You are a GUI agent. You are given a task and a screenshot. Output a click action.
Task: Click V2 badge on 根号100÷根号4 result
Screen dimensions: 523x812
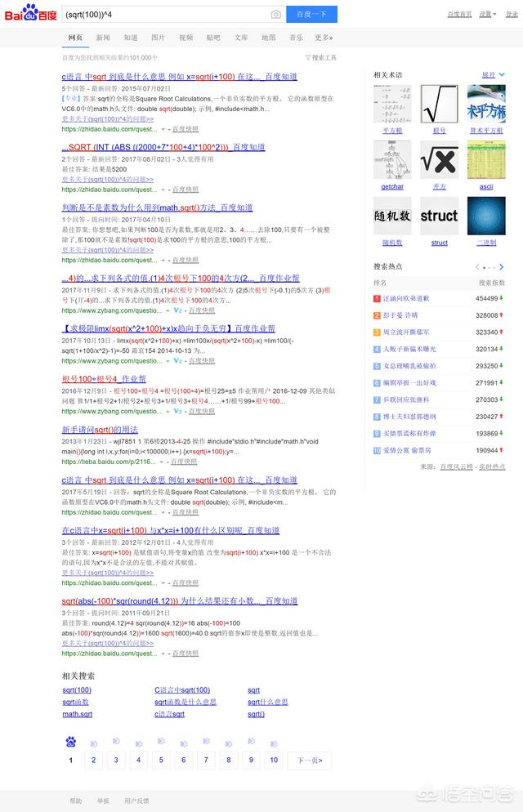click(177, 411)
